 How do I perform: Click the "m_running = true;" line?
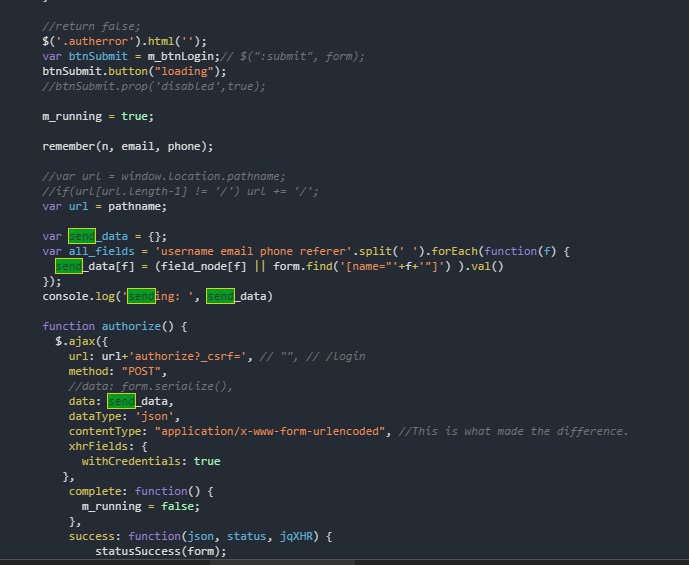pyautogui.click(x=98, y=116)
